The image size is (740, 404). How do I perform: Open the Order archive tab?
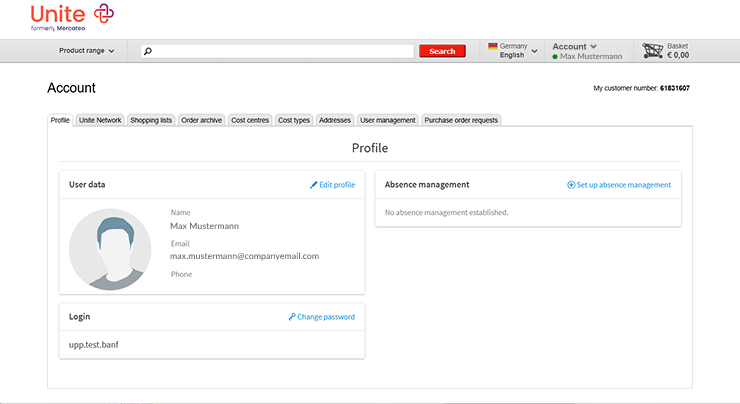202,120
